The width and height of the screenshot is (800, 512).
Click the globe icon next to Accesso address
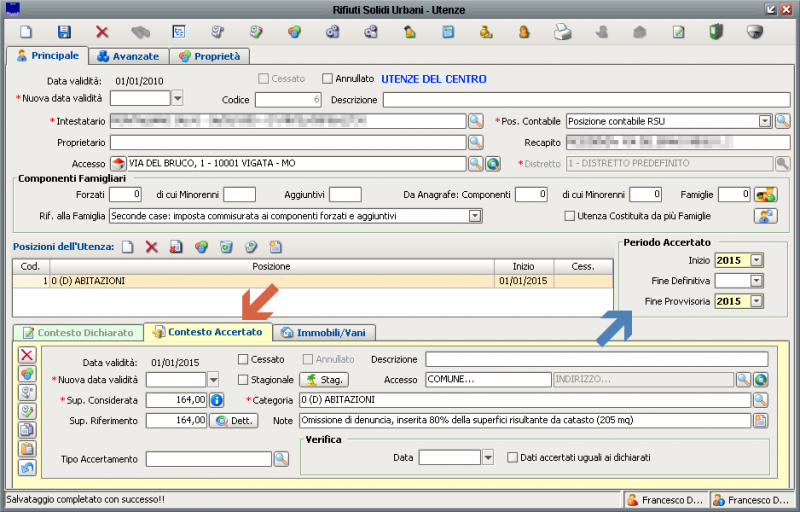point(493,164)
